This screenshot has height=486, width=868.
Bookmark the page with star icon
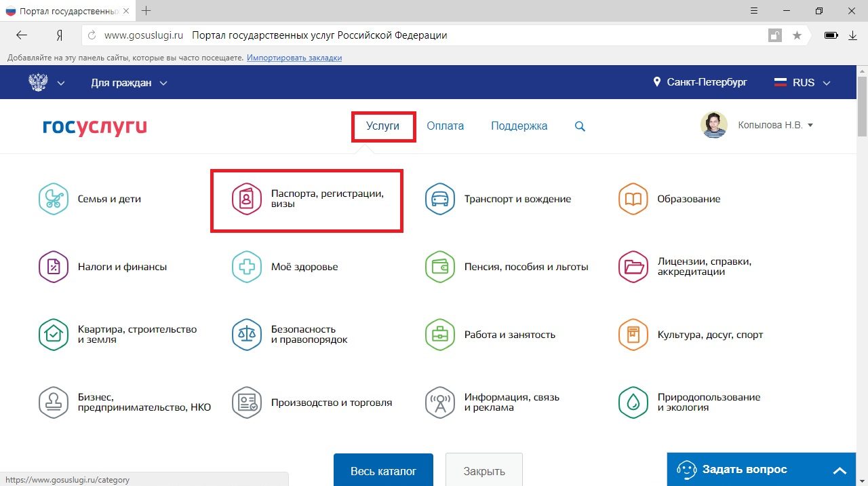797,35
